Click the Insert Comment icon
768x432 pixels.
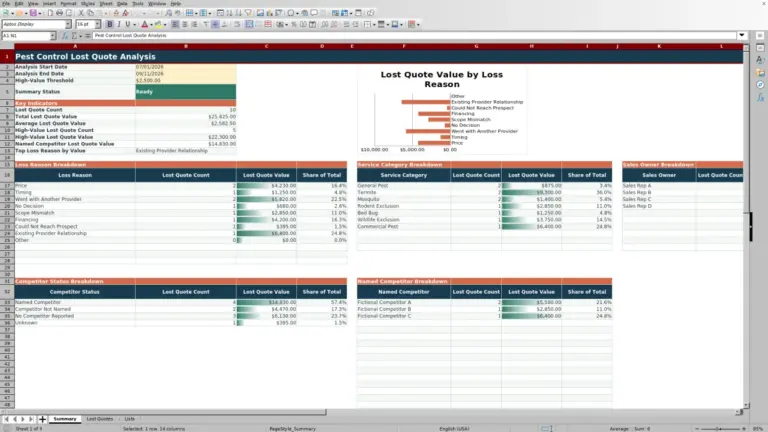(x=314, y=13)
